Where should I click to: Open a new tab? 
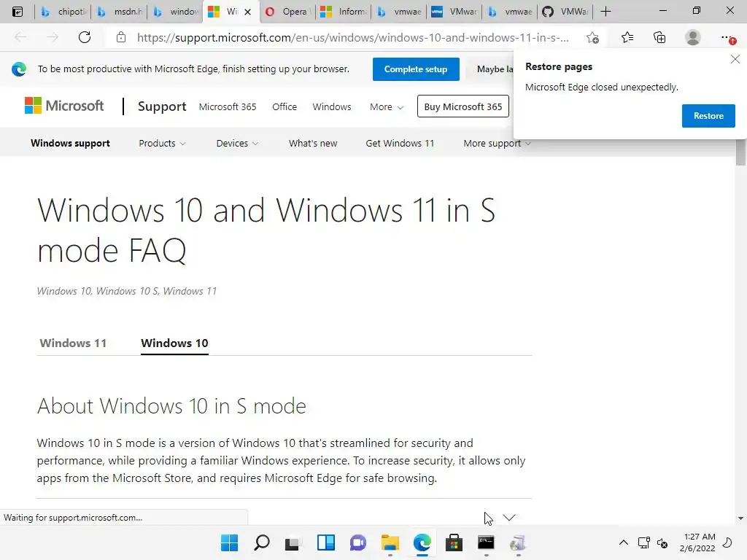point(605,12)
